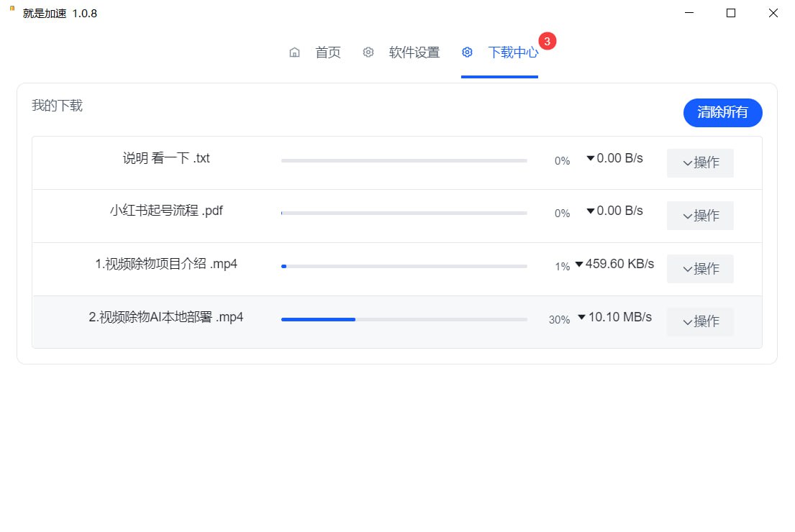Image resolution: width=795 pixels, height=532 pixels.
Task: Maximize the 就是加速 window
Action: click(x=731, y=13)
